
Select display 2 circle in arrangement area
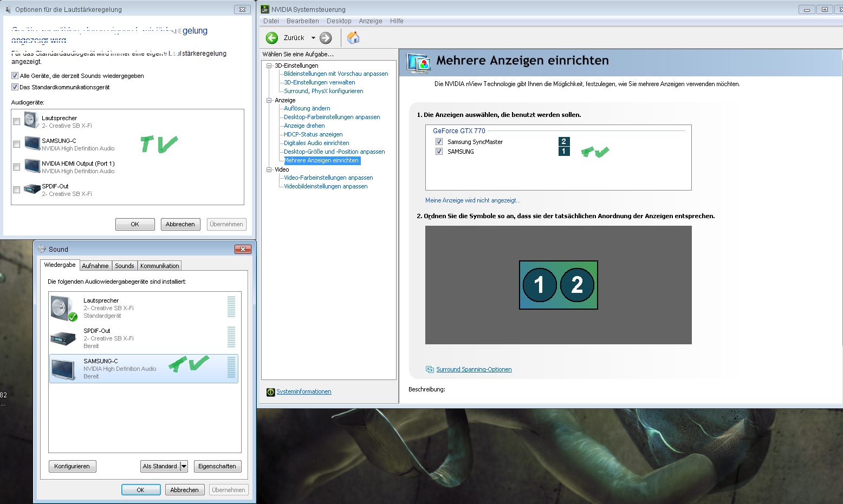(x=577, y=285)
